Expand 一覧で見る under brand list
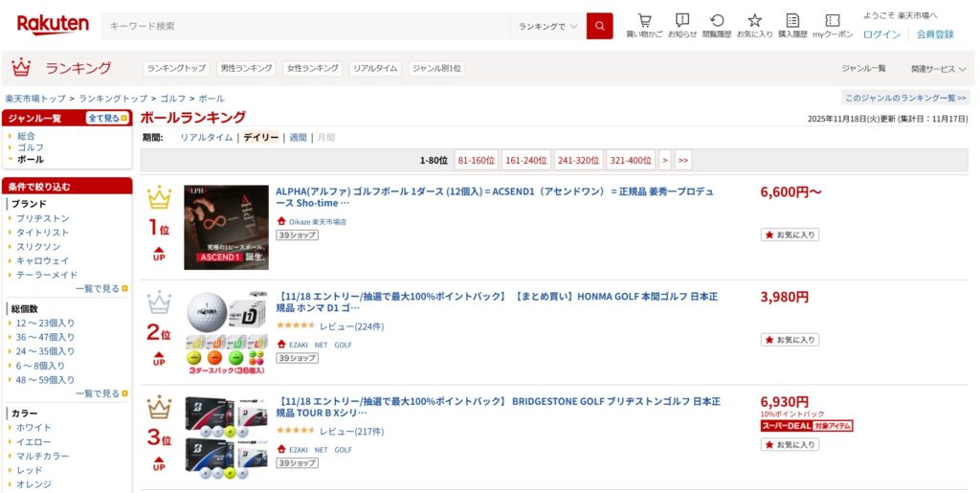980x493 pixels. point(100,288)
